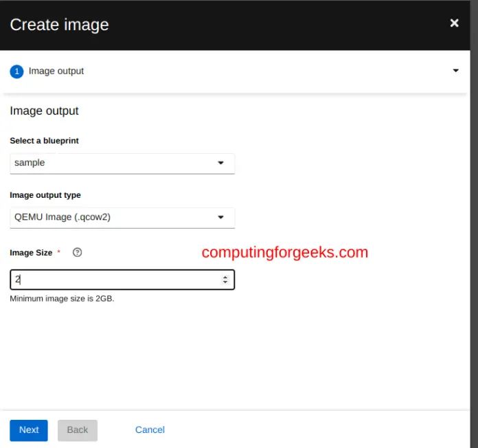Screen dimensions: 478x448
Task: Close the Create image dialog
Action: point(454,23)
